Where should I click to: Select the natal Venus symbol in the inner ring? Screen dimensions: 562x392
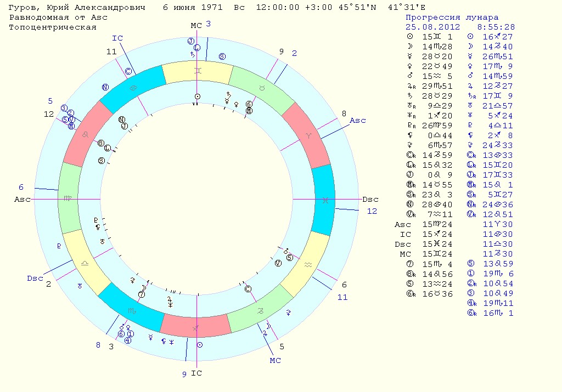[x=236, y=105]
